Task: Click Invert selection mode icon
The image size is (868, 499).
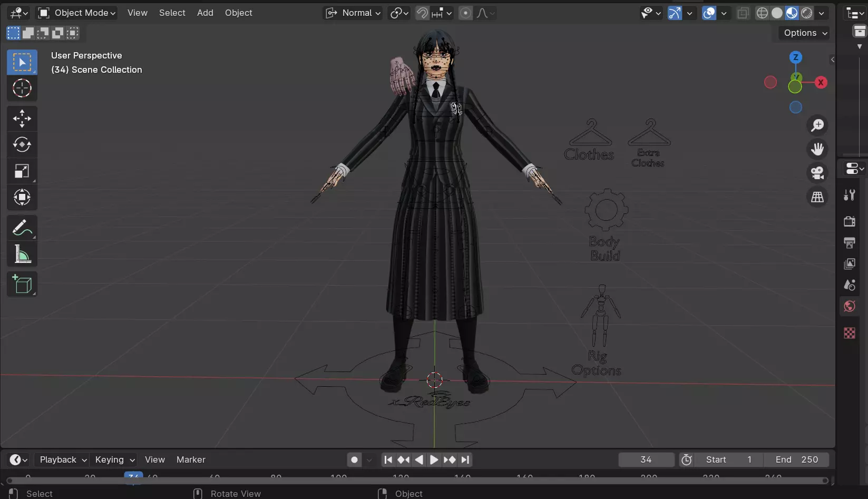Action: tap(57, 33)
